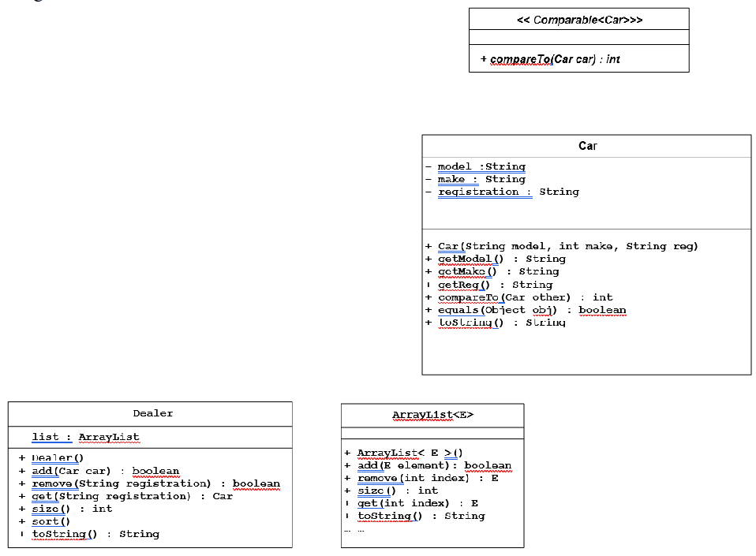
Task: Select the Car class title
Action: [x=587, y=145]
